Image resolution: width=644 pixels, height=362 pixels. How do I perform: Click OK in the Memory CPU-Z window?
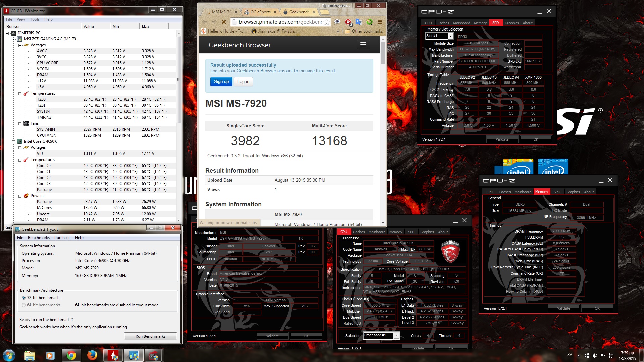pyautogui.click(x=597, y=308)
